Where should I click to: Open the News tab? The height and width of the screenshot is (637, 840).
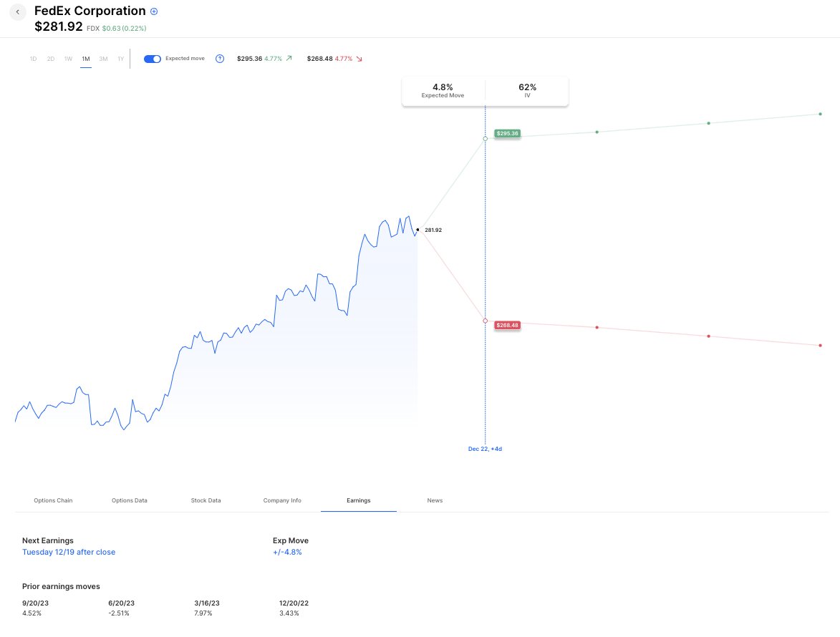[x=435, y=500]
